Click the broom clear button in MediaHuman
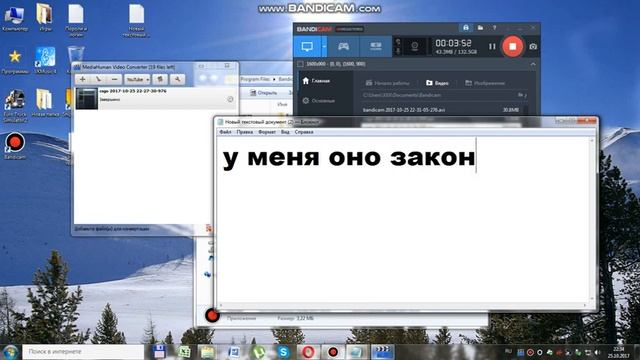 [x=98, y=79]
